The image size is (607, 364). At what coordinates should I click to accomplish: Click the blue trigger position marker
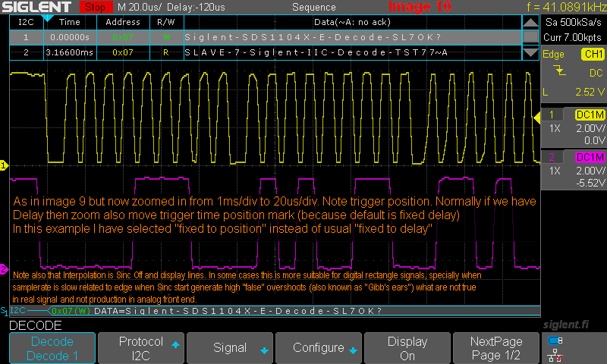[x=47, y=18]
